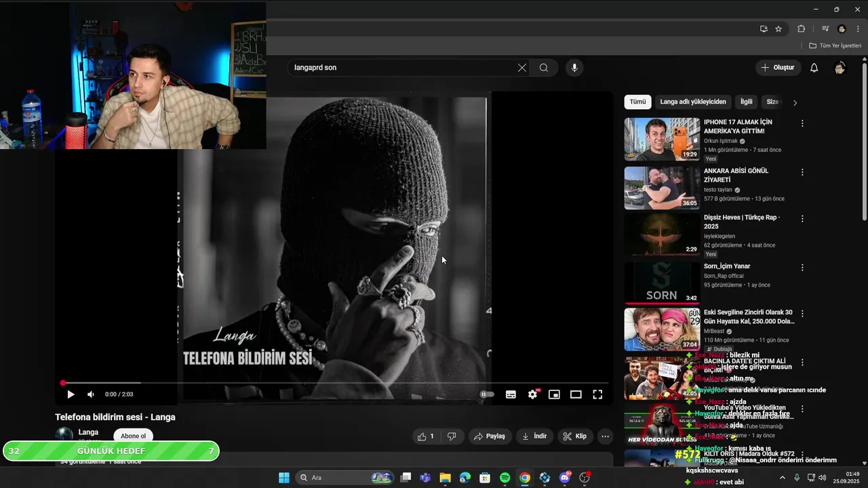Image resolution: width=868 pixels, height=488 pixels.
Task: Open 'Sorn_İçim Yanar' video thumbnail
Action: 662,282
